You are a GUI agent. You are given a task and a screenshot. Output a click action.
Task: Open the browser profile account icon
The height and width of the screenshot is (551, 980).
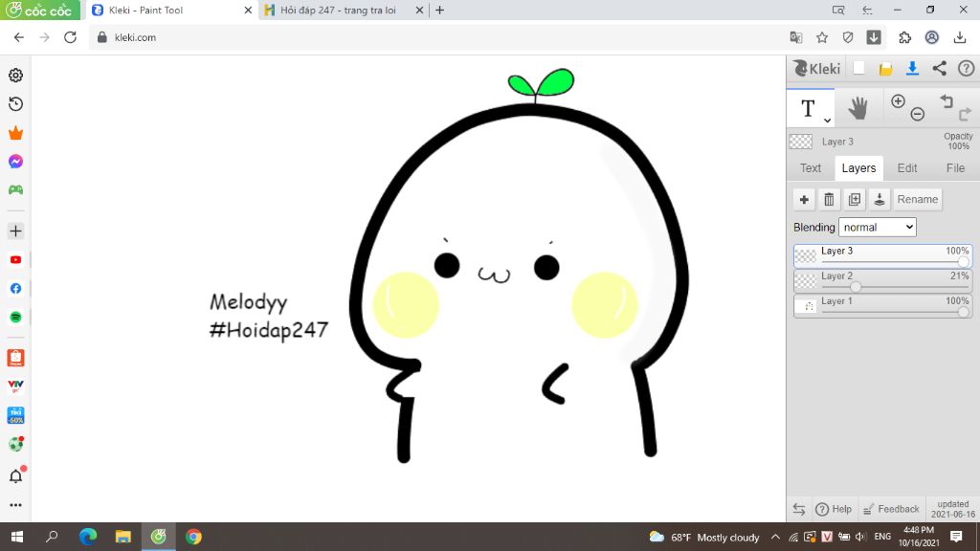point(932,37)
